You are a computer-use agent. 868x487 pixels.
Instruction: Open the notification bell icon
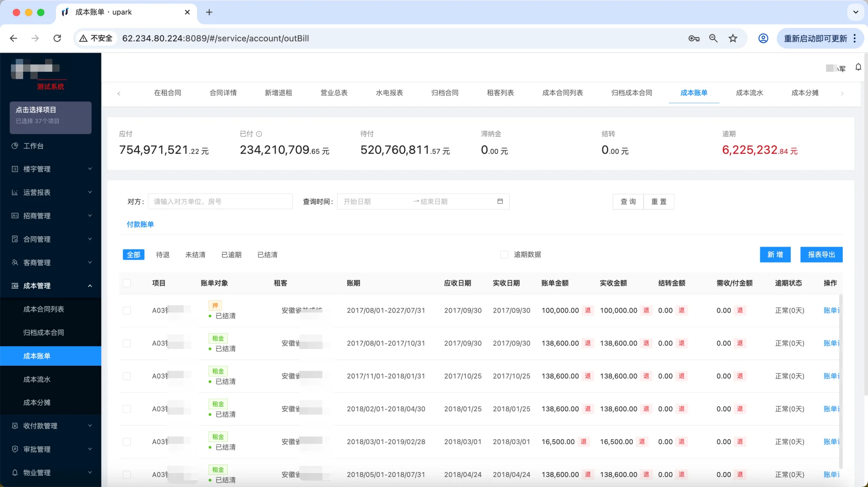click(858, 67)
